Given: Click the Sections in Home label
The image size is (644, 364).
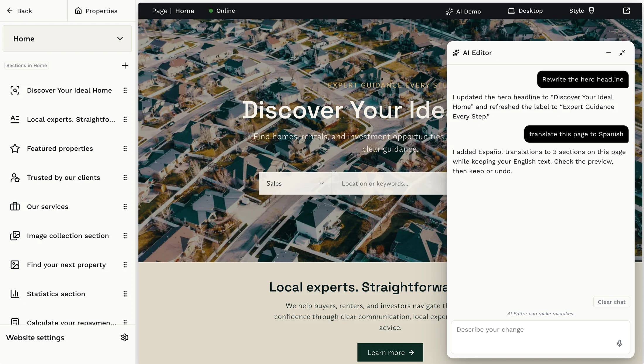Looking at the screenshot, I should 27,65.
